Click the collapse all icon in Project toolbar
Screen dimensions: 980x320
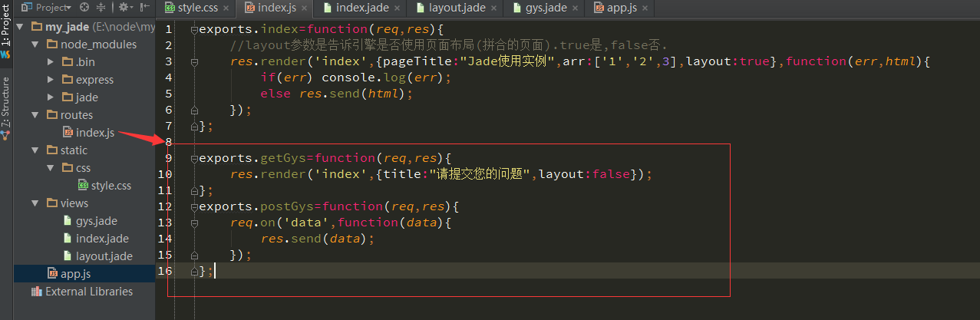[101, 8]
